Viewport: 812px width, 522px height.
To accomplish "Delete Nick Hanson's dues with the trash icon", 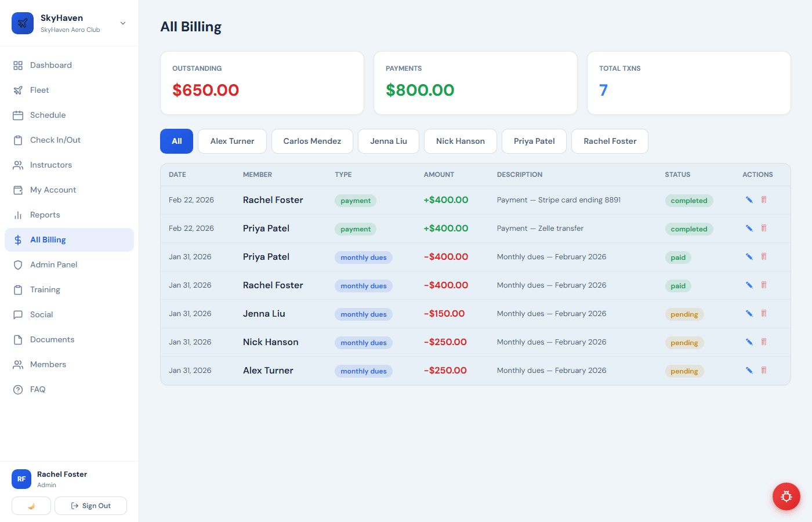I will [x=764, y=342].
